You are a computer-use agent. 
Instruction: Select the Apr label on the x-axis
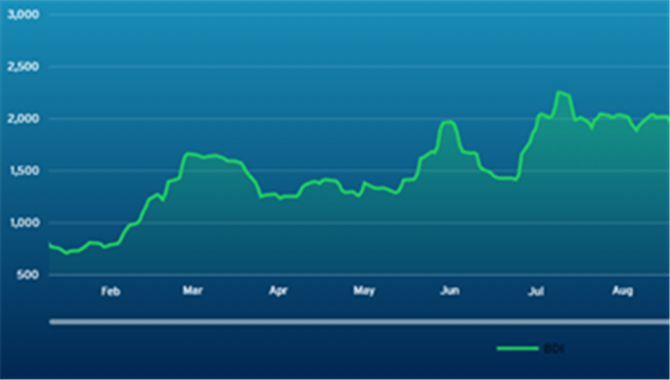point(278,291)
